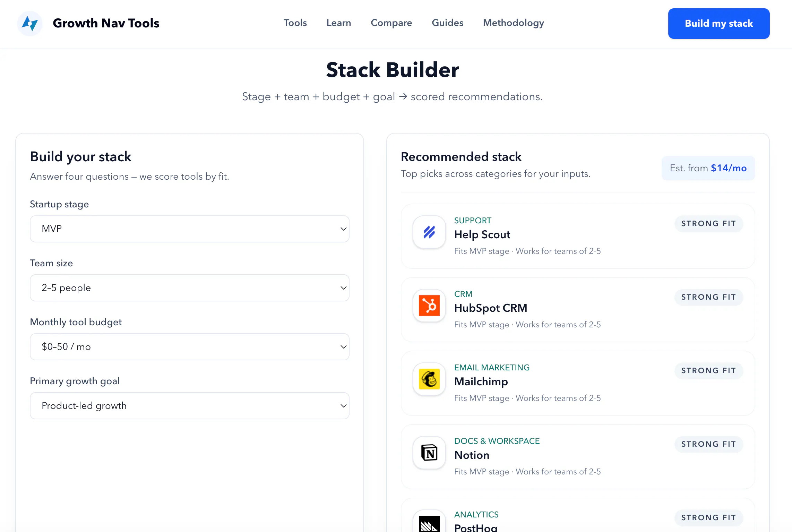
Task: Click the Primary growth goal field label
Action: 75,381
